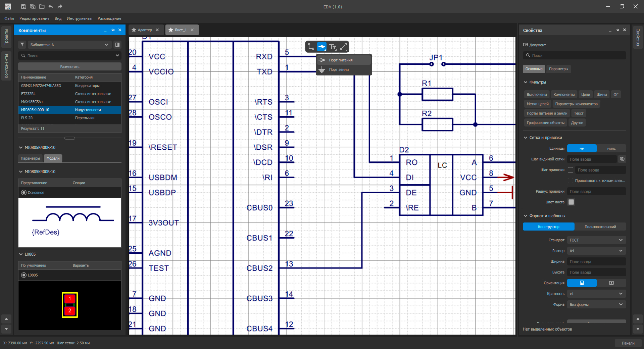Select the Основное representation radio button
This screenshot has width=644, height=349.
(x=24, y=193)
